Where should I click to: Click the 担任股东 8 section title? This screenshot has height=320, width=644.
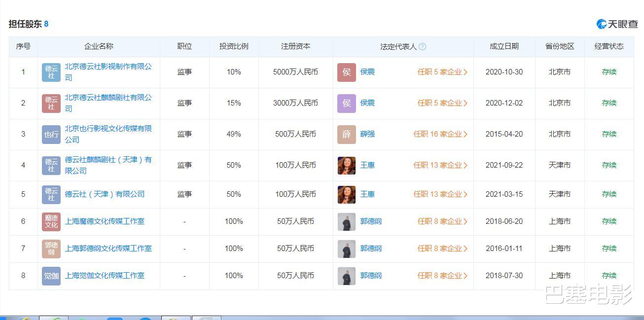click(29, 24)
